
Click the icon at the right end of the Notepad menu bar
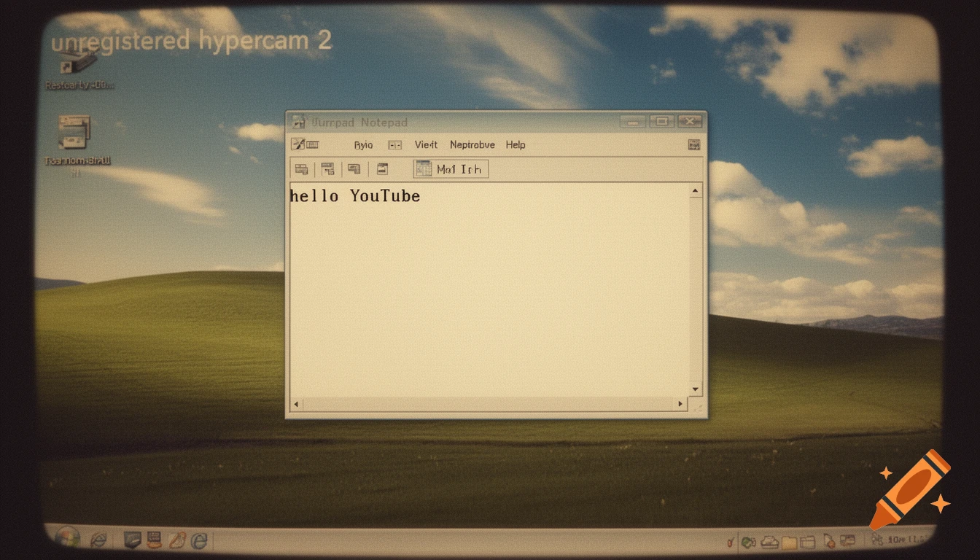pos(694,145)
